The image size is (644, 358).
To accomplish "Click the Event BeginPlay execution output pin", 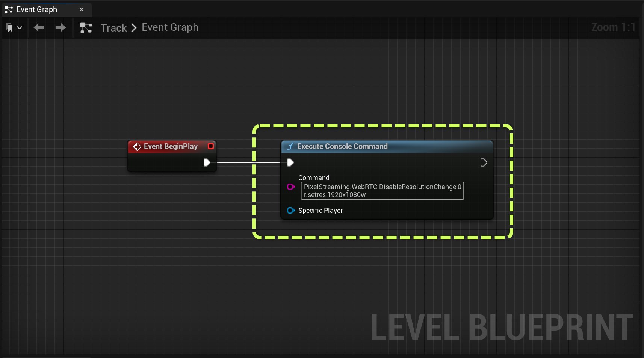I will click(207, 162).
